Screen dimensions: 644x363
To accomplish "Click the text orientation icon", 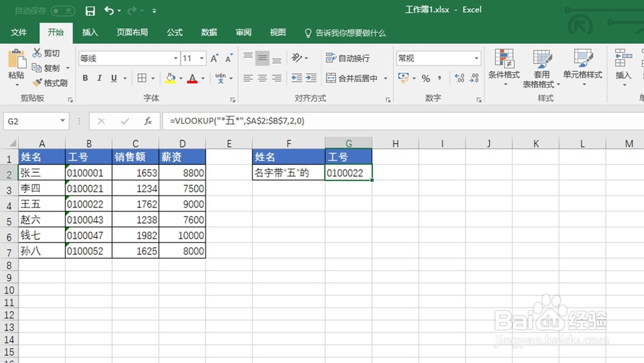I will click(297, 58).
